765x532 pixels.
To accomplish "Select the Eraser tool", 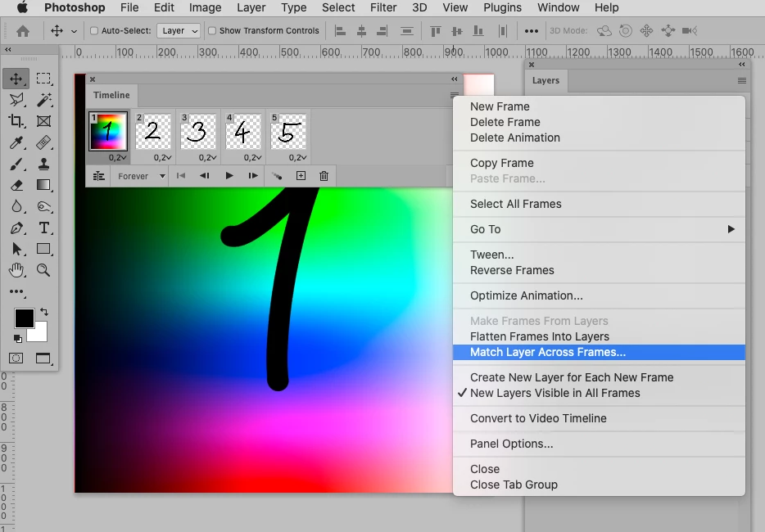I will 16,185.
